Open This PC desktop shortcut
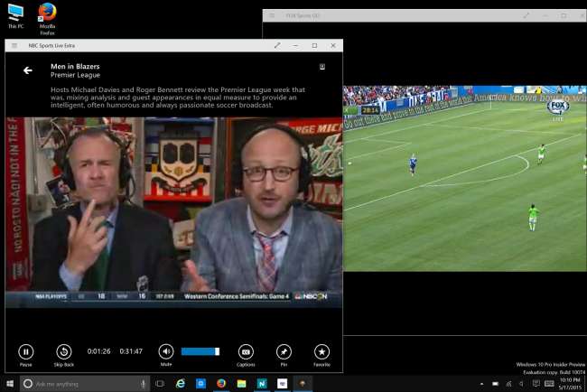587x392 pixels. pyautogui.click(x=15, y=16)
